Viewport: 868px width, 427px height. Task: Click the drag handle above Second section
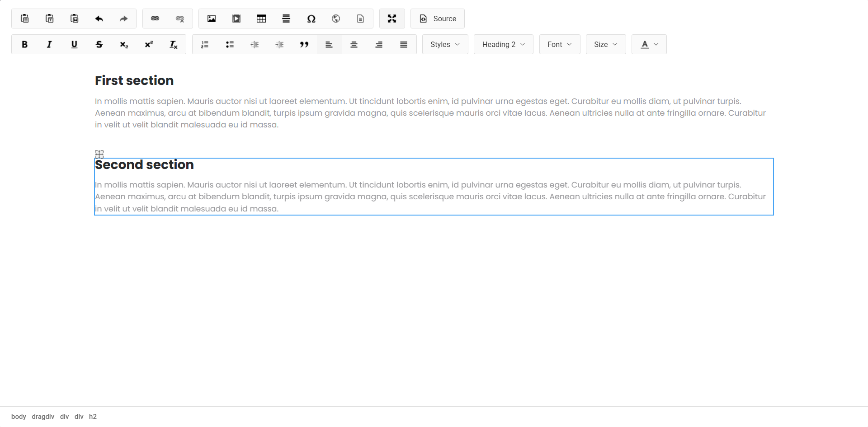click(x=99, y=154)
